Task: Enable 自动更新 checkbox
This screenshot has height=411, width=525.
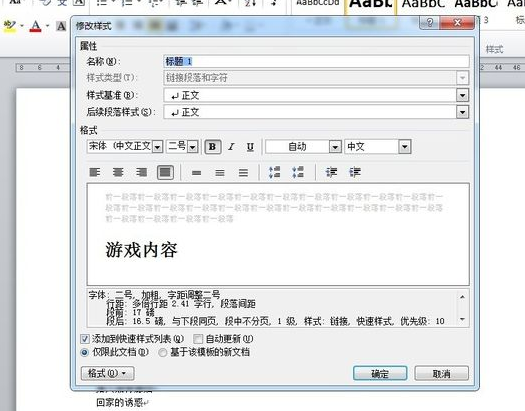Action: [198, 339]
